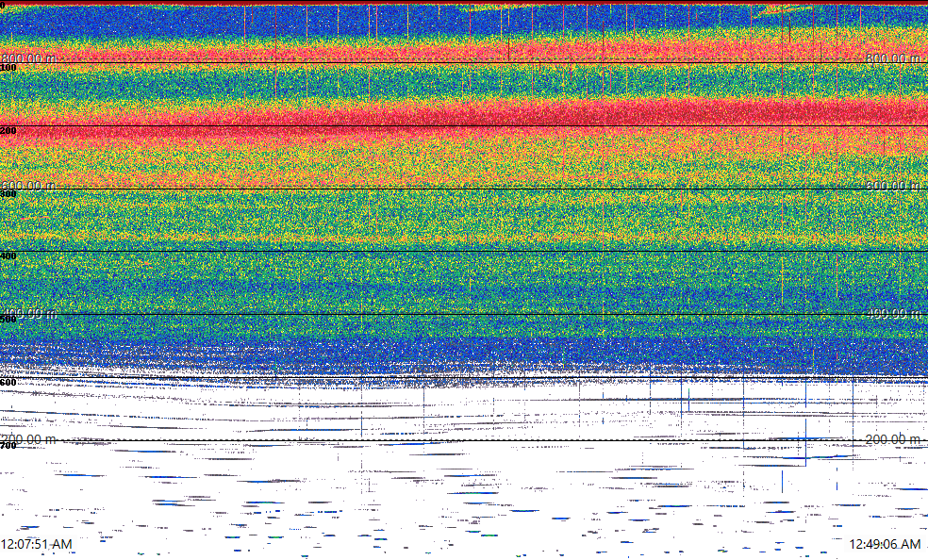Click the left-edge 200.00 m range label
Image resolution: width=928 pixels, height=560 pixels.
pos(28,438)
